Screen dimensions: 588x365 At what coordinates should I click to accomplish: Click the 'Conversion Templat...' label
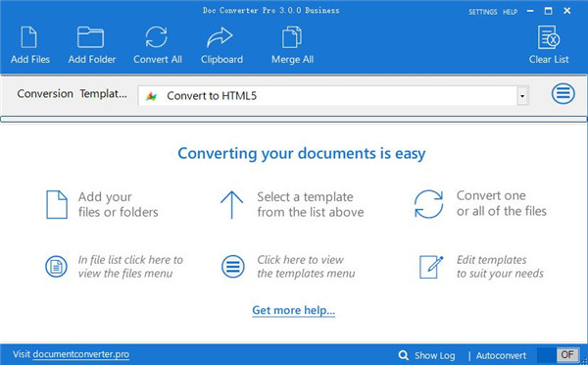72,94
